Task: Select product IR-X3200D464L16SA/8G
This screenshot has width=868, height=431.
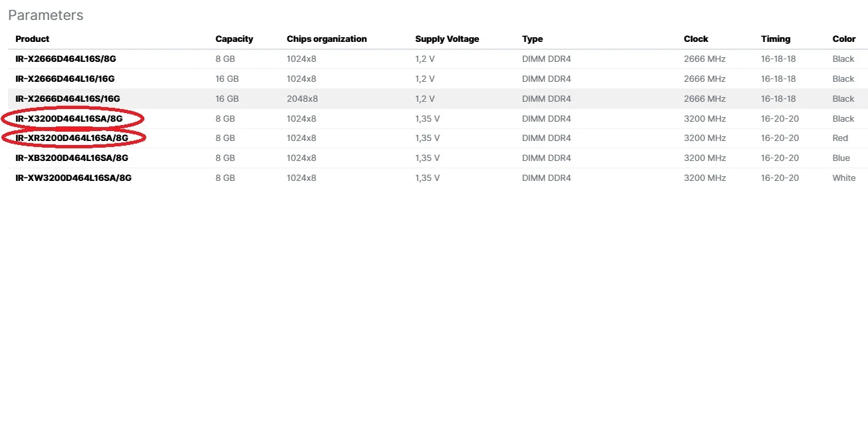Action: (69, 118)
